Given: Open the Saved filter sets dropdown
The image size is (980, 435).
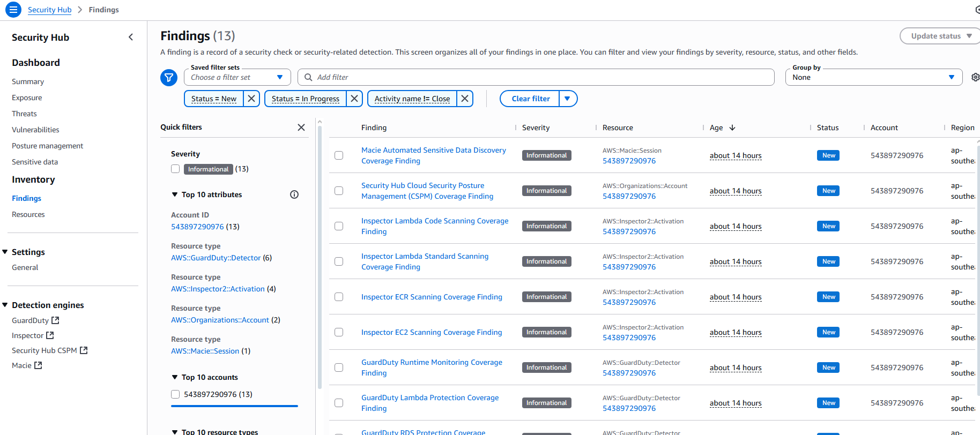Looking at the screenshot, I should coord(237,77).
